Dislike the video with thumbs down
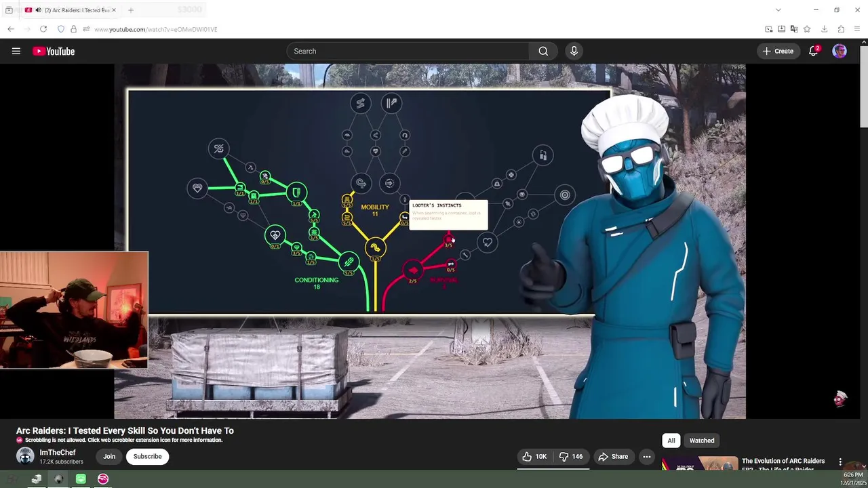Image resolution: width=868 pixels, height=488 pixels. pyautogui.click(x=570, y=457)
